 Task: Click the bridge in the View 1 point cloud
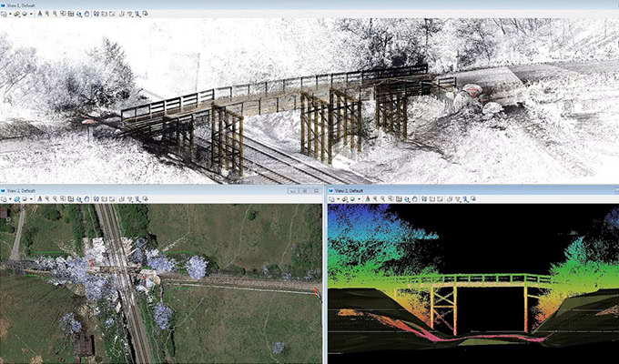click(273, 89)
